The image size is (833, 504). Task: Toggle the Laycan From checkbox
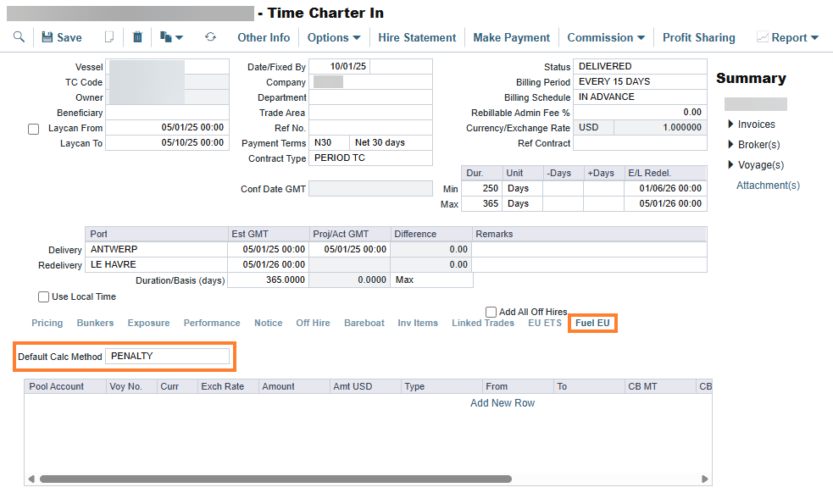pos(33,129)
